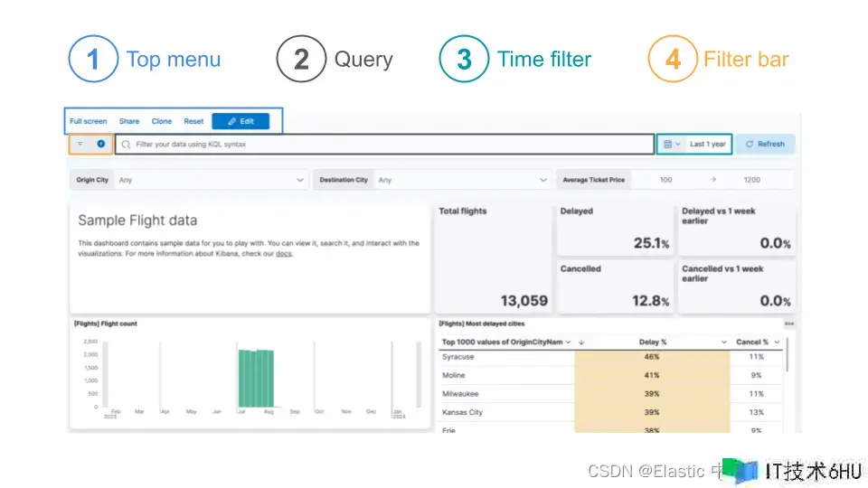Viewport: 868px width, 488px height.
Task: Open the Delay % column chevron menu
Action: coord(724,343)
